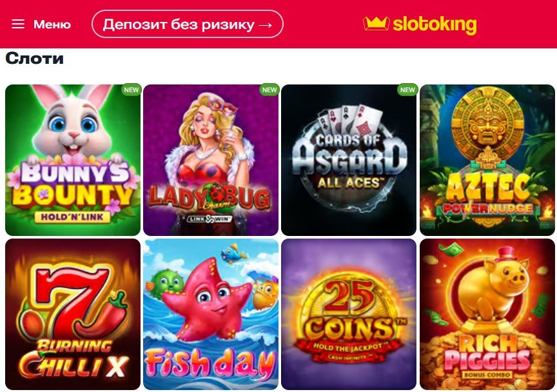This screenshot has height=392, width=557.
Task: Open 25 Coins Hold the Jackpot
Action: 349,314
